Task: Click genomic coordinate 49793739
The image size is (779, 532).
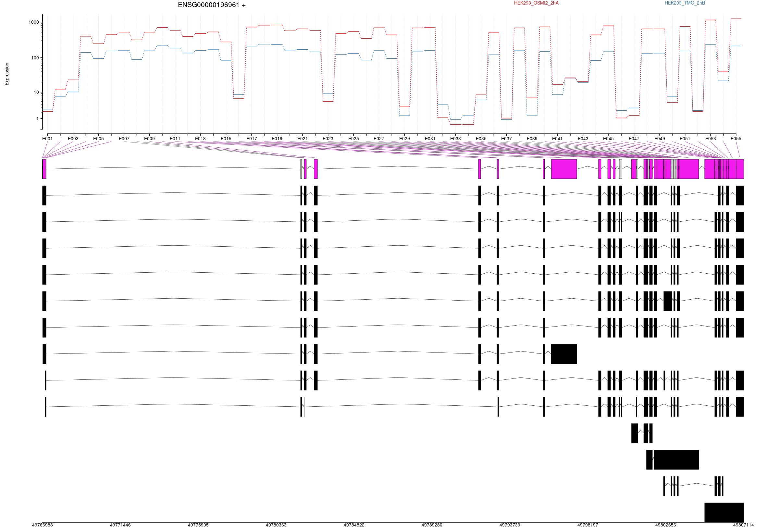Action: [510, 525]
